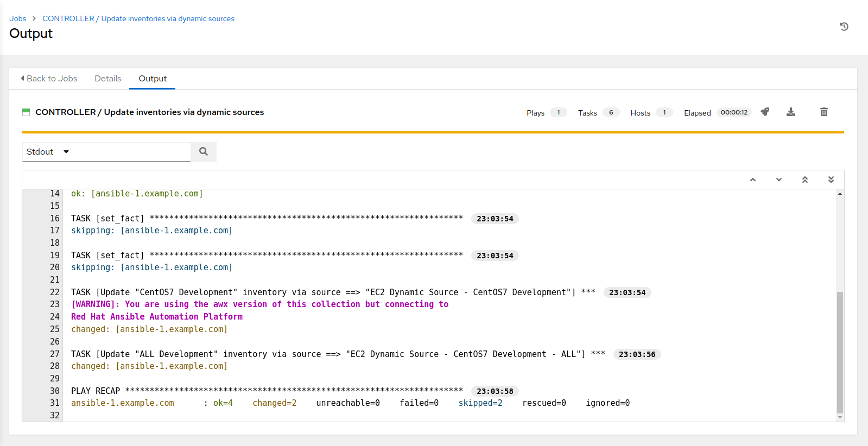
Task: Click the unreachable=0 recap value
Action: [348, 403]
